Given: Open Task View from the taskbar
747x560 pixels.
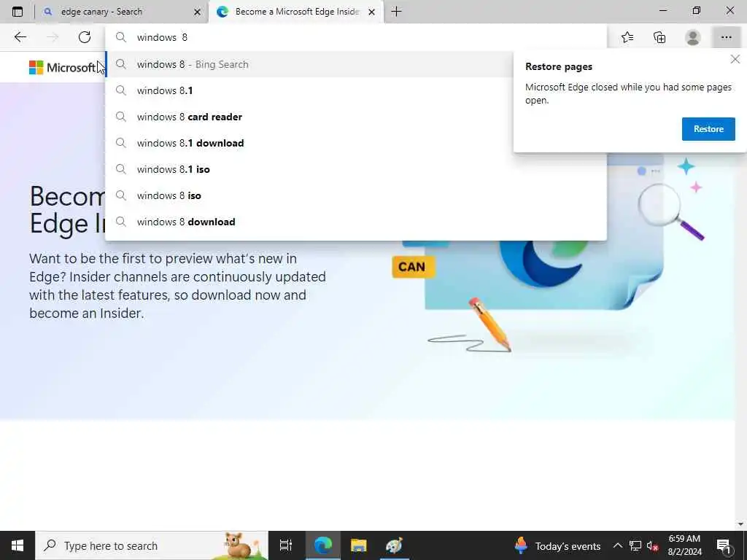Looking at the screenshot, I should click(286, 545).
